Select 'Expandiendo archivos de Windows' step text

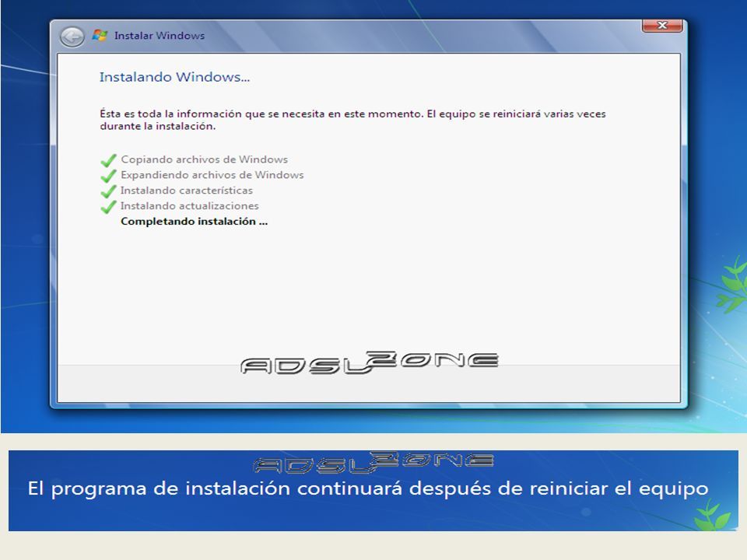(212, 175)
